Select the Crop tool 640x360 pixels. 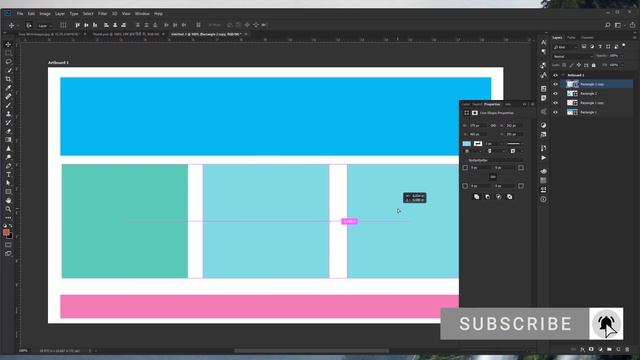coord(8,79)
